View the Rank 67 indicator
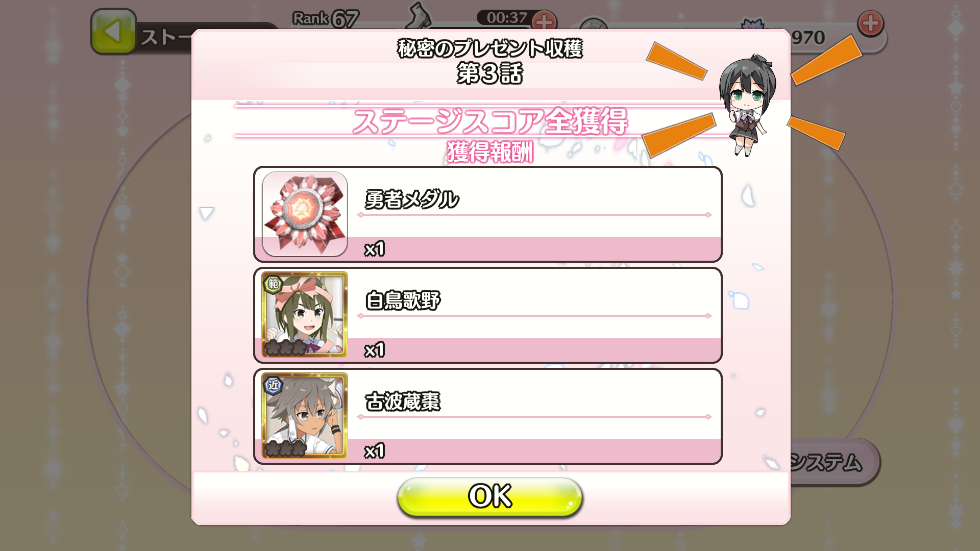Screen dimensions: 980x551 pos(326,19)
